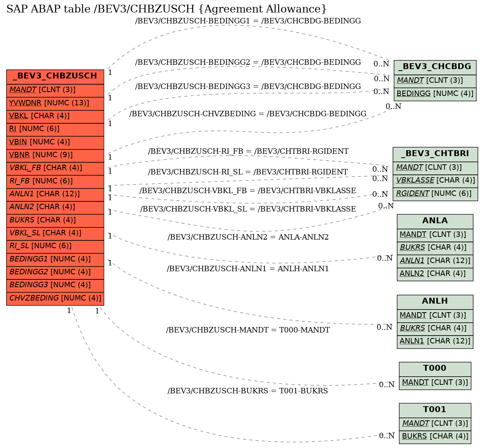Viewport: 484px width, 448px height.
Task: Click the BUKRS = T001-BUKRS relation label
Action: click(248, 391)
